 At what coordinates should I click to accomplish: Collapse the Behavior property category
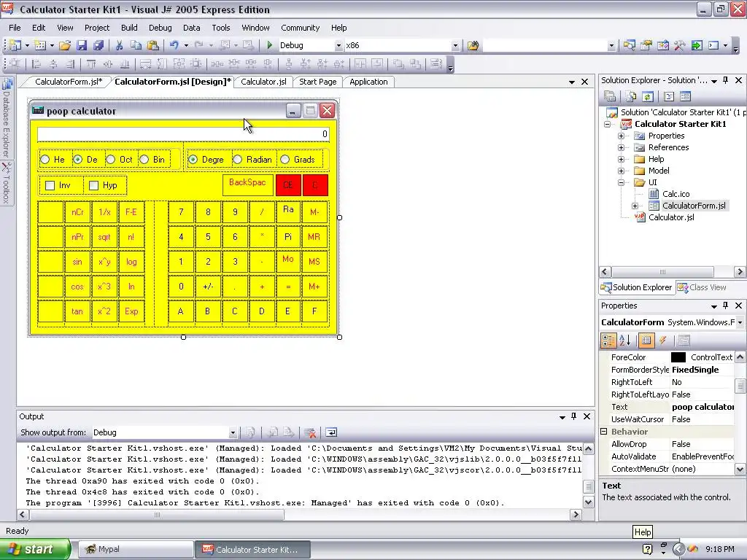click(604, 432)
